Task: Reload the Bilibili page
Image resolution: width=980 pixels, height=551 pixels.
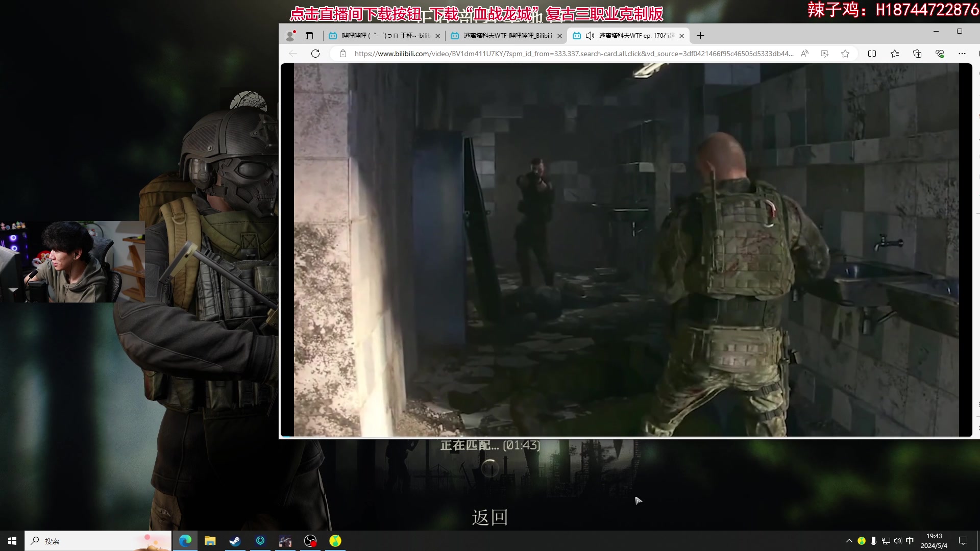Action: click(x=315, y=54)
